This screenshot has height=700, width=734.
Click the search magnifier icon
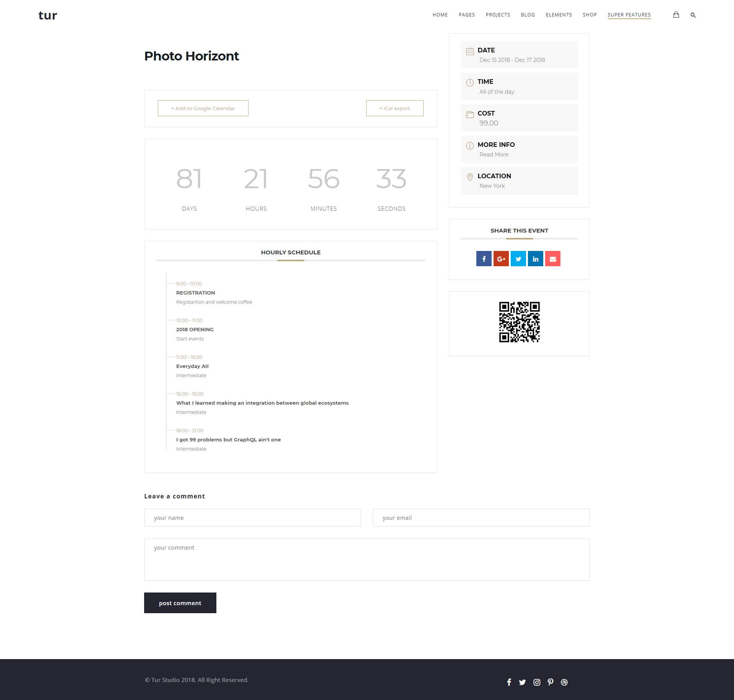pos(693,15)
